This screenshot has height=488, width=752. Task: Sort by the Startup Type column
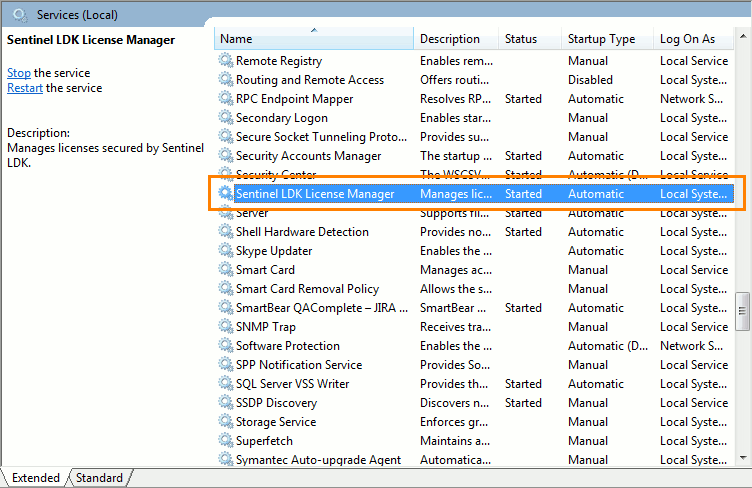[601, 39]
